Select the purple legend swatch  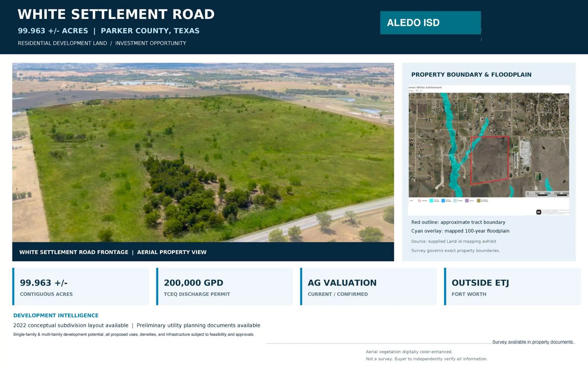pos(467,201)
